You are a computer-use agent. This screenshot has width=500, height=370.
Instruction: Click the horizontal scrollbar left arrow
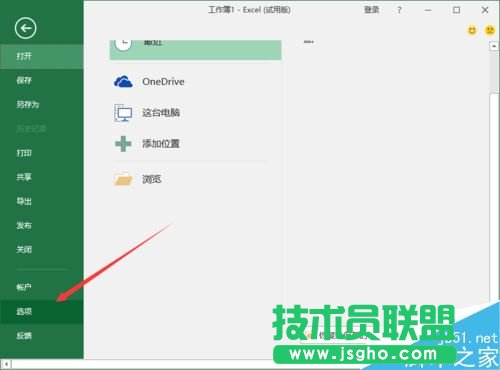coord(6,364)
